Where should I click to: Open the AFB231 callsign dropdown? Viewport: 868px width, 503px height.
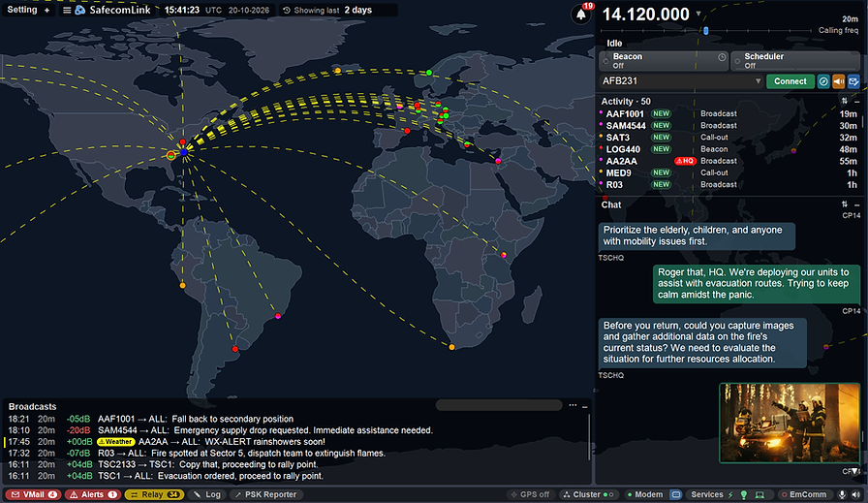tap(758, 81)
